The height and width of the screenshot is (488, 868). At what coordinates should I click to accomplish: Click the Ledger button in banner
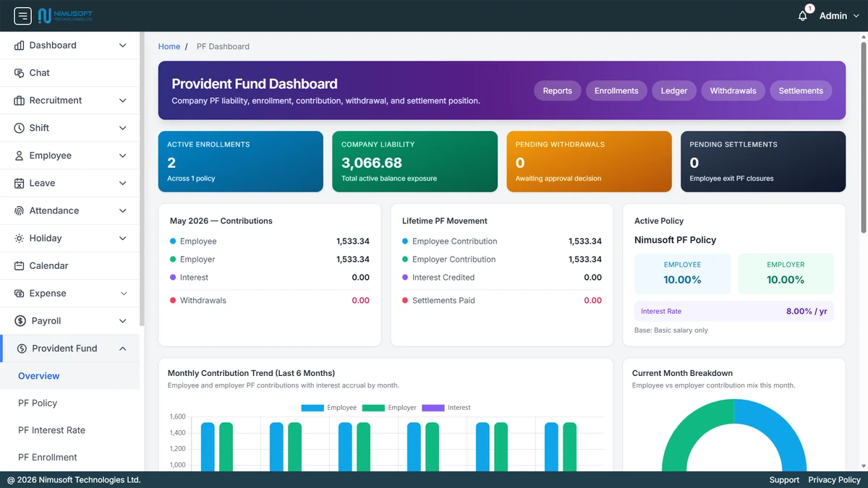click(x=674, y=90)
